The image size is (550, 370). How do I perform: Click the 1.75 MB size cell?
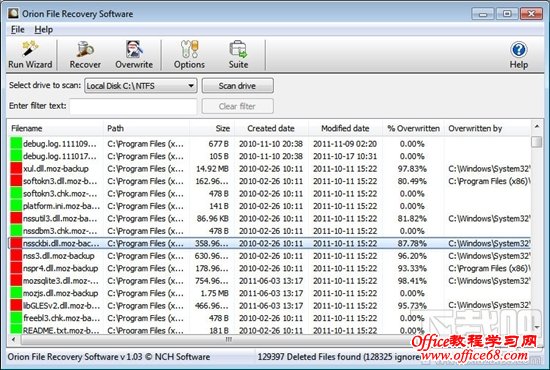point(214,293)
